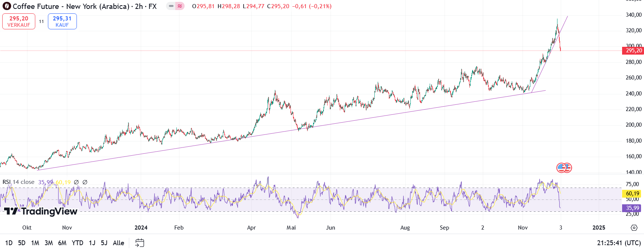Click the red current price label 295,20
Image resolution: width=644 pixels, height=250 pixels.
click(633, 51)
